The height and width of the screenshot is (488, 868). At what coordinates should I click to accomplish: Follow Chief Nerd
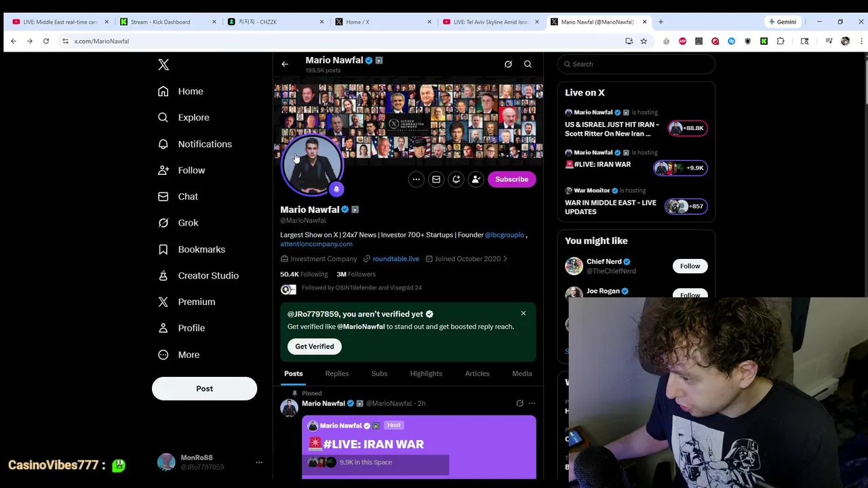point(690,266)
